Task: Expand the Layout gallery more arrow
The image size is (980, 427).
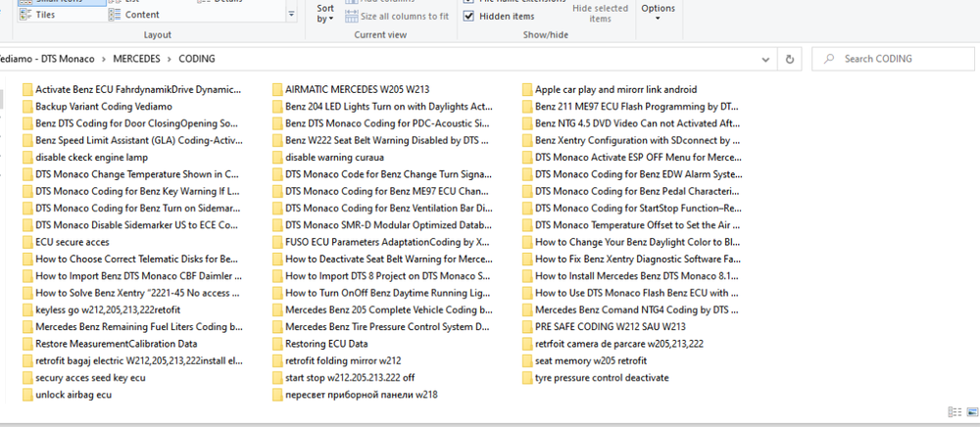Action: click(292, 15)
